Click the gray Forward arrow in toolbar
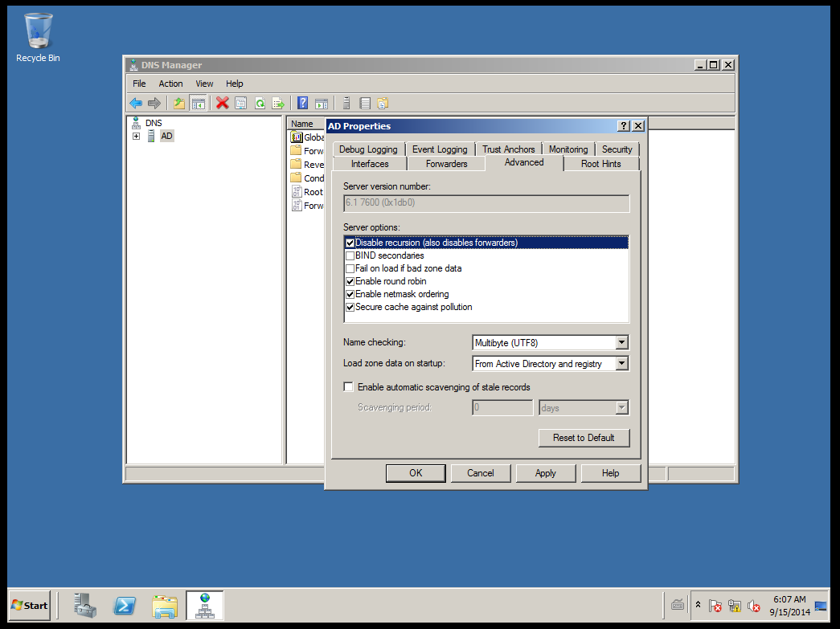840x629 pixels. tap(154, 103)
